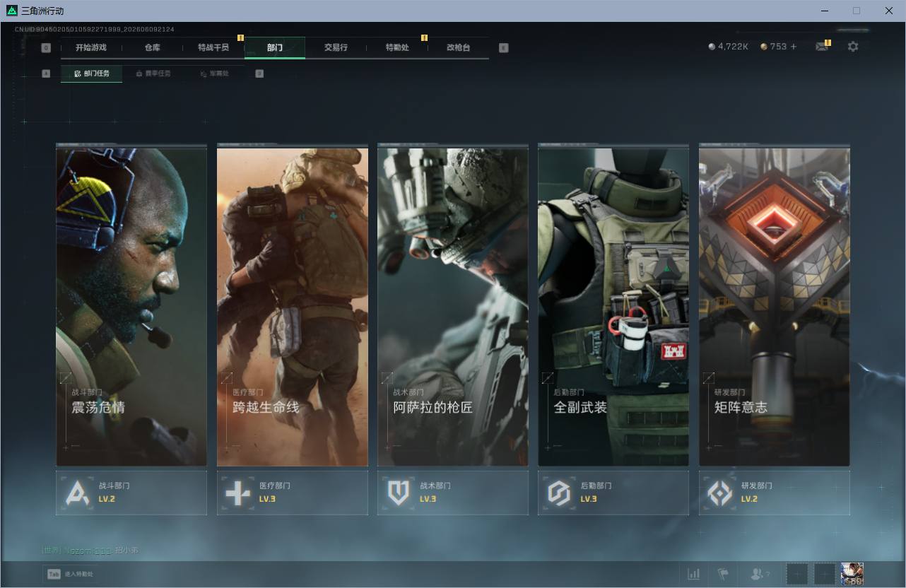Viewport: 906px width, 588px height.
Task: Click the gold coin currency icon
Action: (x=764, y=47)
